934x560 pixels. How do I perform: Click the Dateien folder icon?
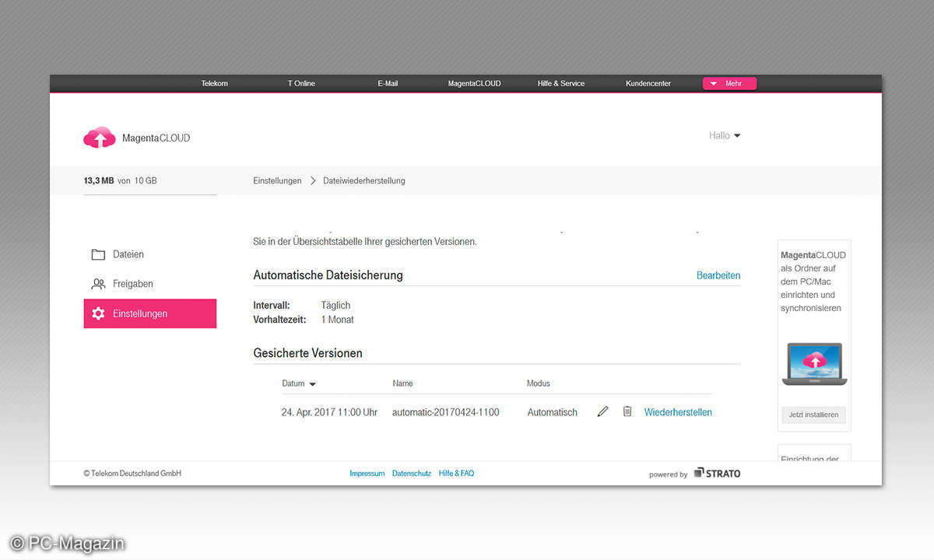[x=98, y=254]
